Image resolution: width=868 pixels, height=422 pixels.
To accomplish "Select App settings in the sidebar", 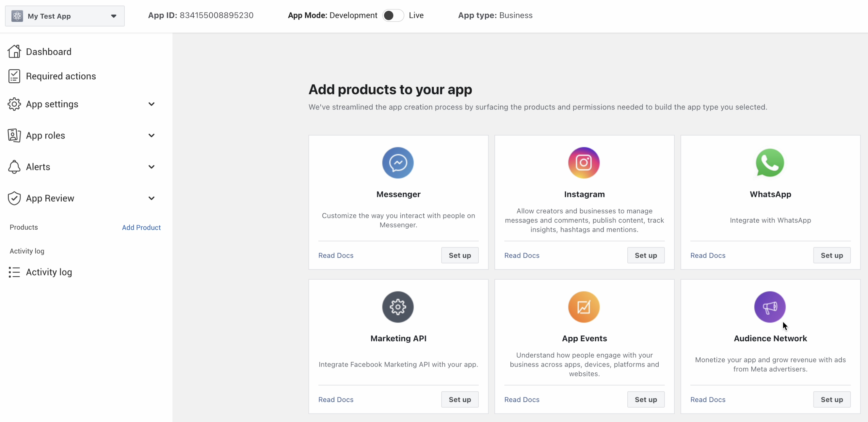I will (52, 104).
